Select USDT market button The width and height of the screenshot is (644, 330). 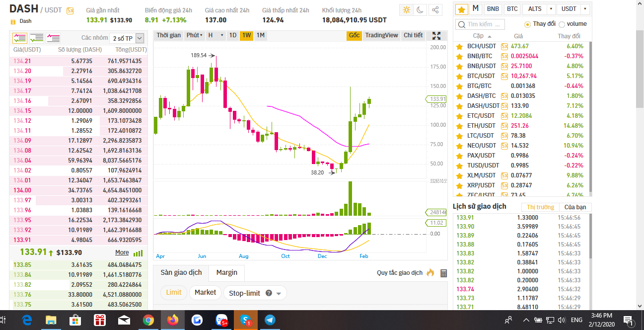(x=569, y=9)
